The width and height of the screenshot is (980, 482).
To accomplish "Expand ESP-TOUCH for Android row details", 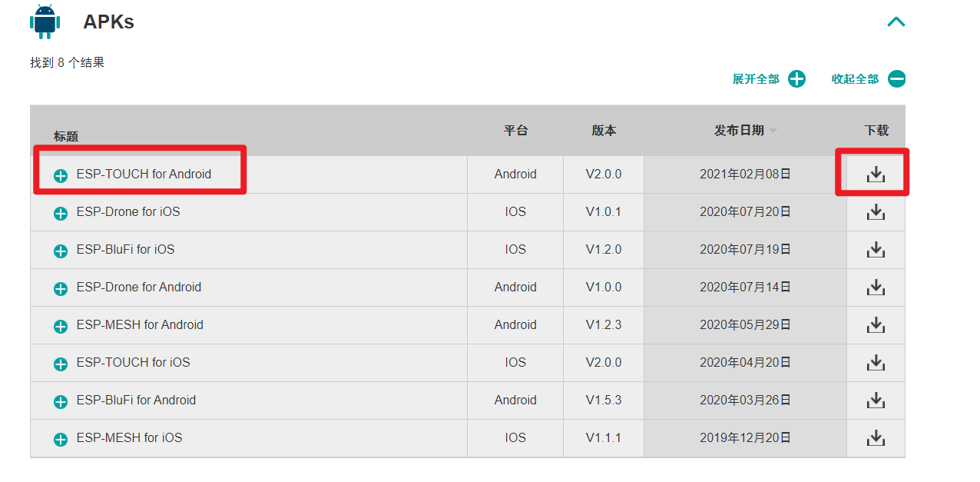I will [x=61, y=176].
